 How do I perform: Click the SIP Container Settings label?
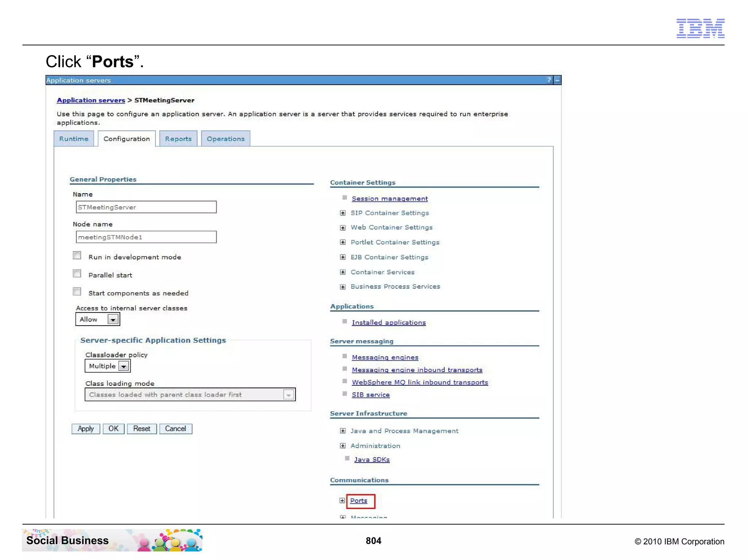point(390,213)
